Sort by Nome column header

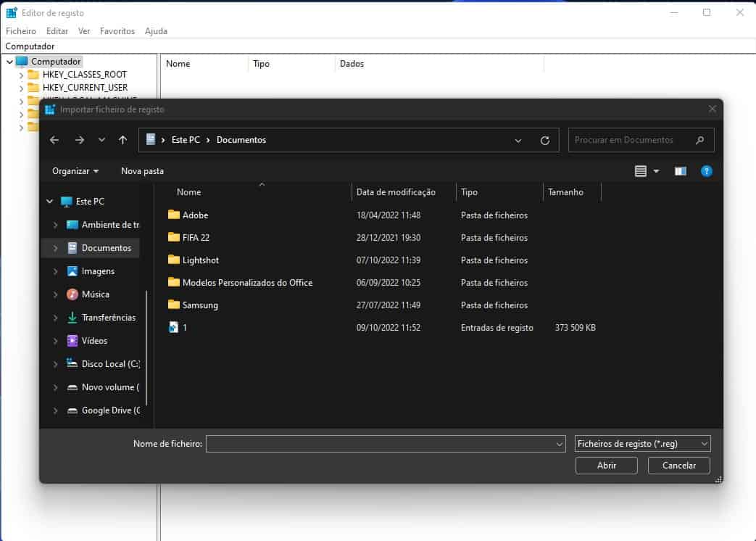188,192
